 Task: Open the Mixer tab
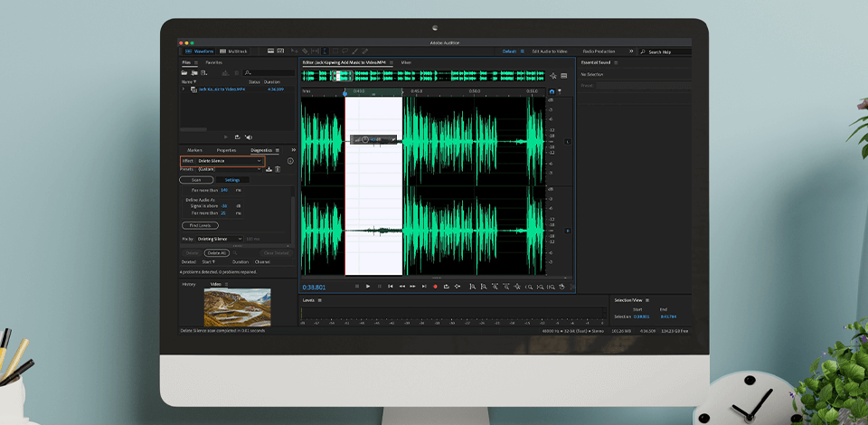click(x=406, y=62)
